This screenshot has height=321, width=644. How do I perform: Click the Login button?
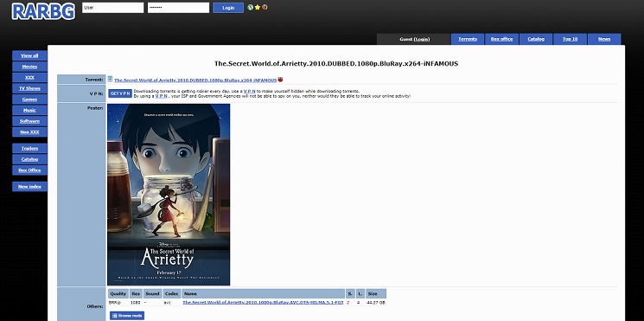228,8
